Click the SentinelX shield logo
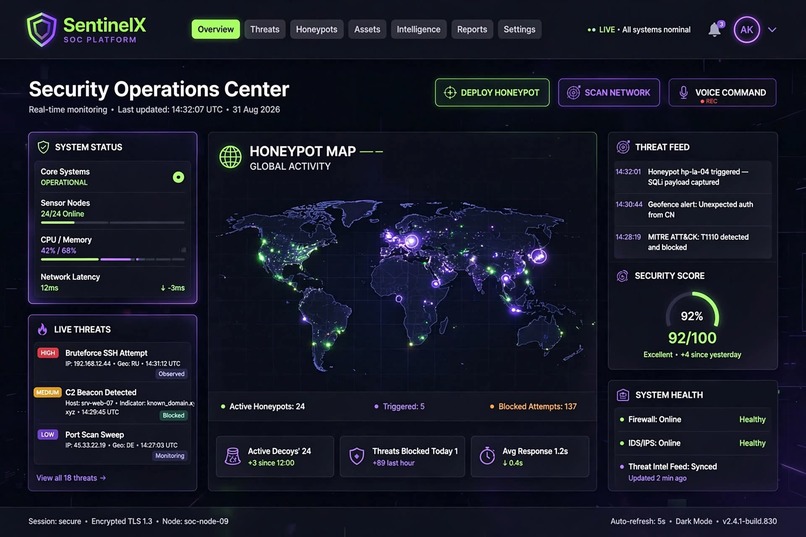Viewport: 806px width, 537px height. pos(41,29)
